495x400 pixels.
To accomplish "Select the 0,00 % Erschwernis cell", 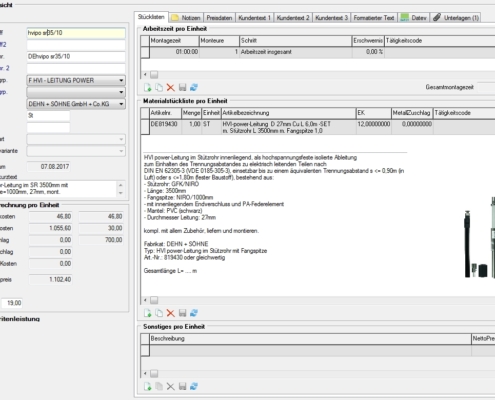I will 368,52.
